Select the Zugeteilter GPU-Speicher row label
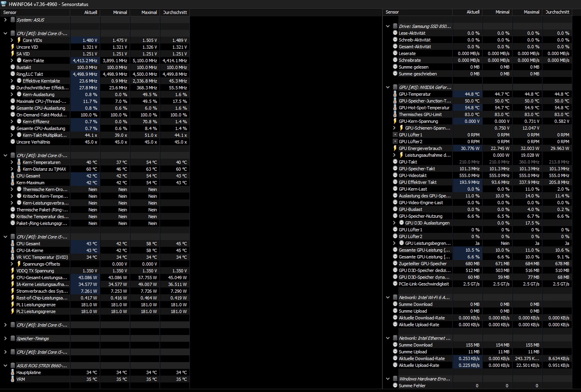581x392 pixels. pos(423,264)
